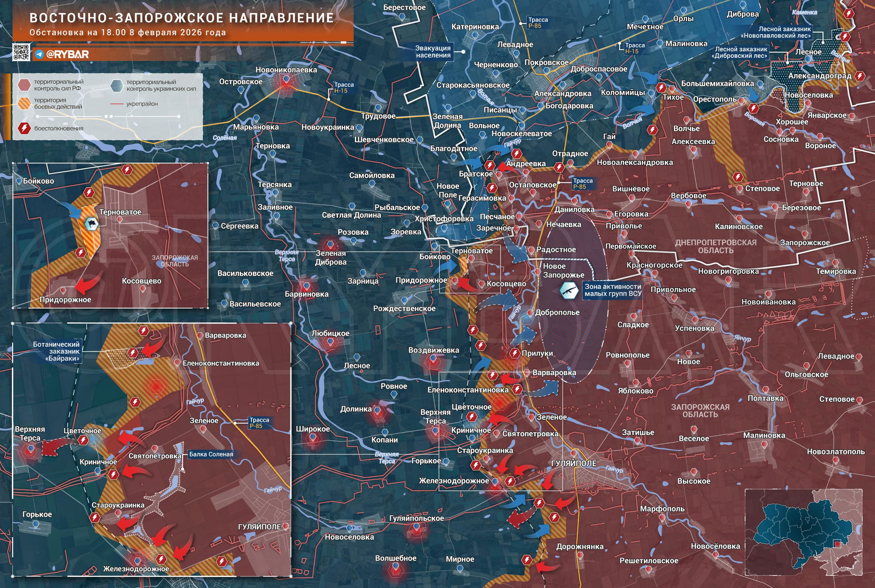Click the 'Зона активности малых групп ВСУ' label
The width and height of the screenshot is (875, 588).
[x=612, y=290]
